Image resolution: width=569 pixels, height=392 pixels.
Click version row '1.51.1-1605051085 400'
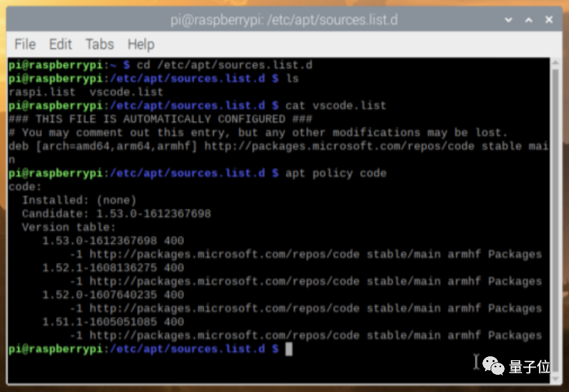tap(113, 321)
